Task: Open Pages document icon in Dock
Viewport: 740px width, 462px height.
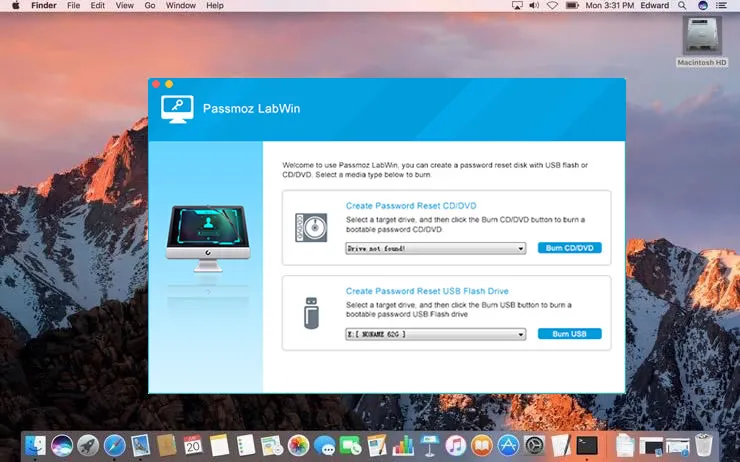Action: (377, 445)
